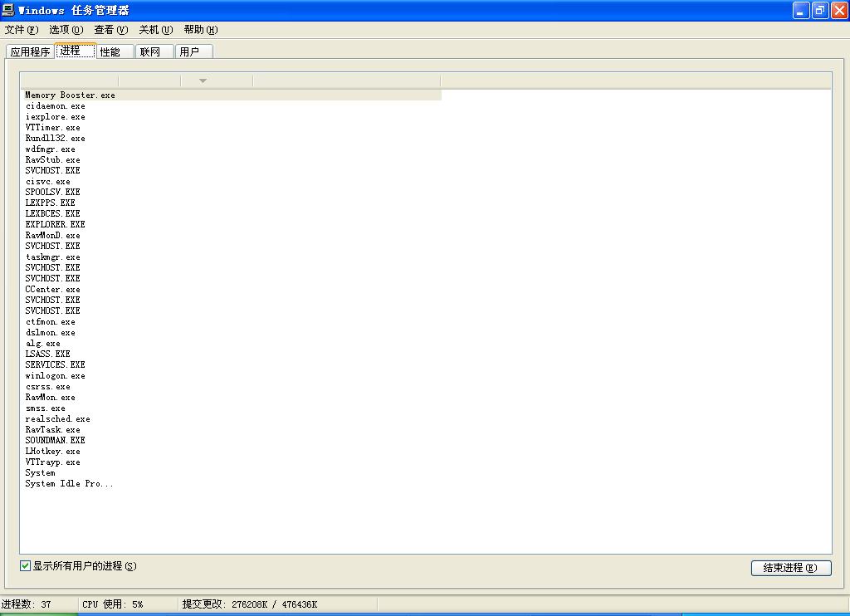Select the RavMonD.exe process
Viewport: 850px width, 616px height.
[52, 235]
